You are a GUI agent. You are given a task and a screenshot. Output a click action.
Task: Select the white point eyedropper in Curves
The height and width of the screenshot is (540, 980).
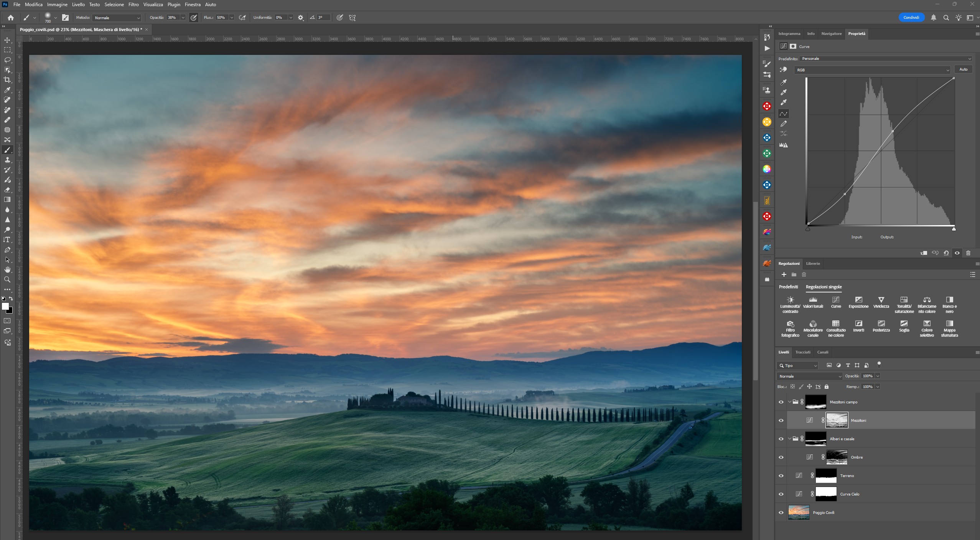[784, 102]
